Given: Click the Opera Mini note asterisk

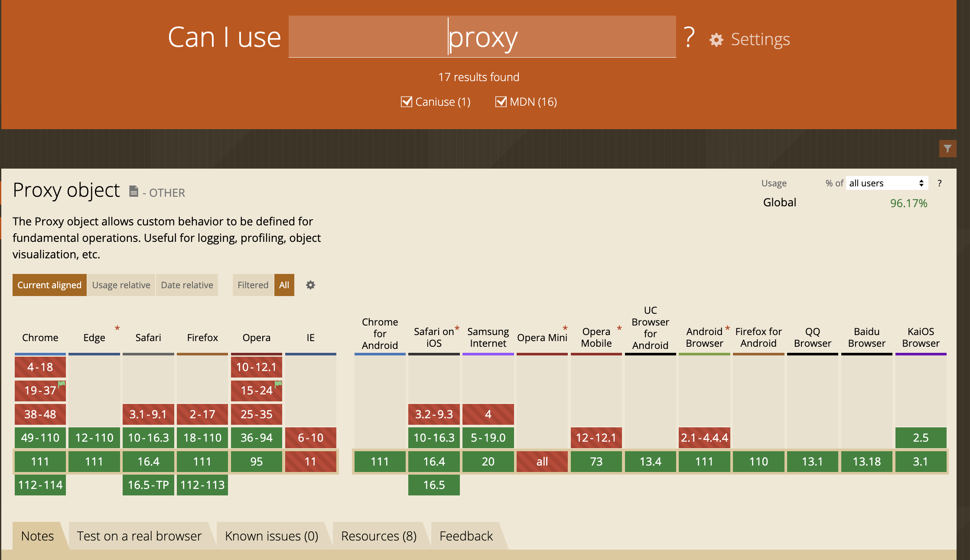Looking at the screenshot, I should tap(565, 329).
